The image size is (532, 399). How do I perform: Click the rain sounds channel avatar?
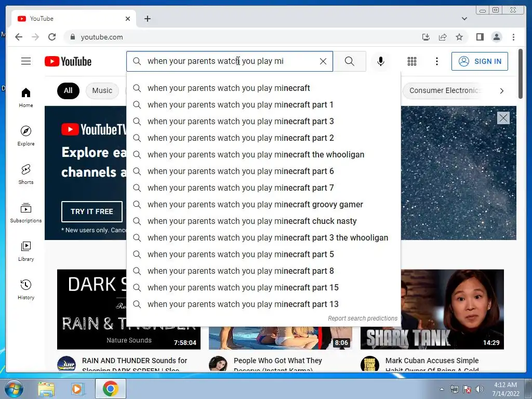[66, 364]
